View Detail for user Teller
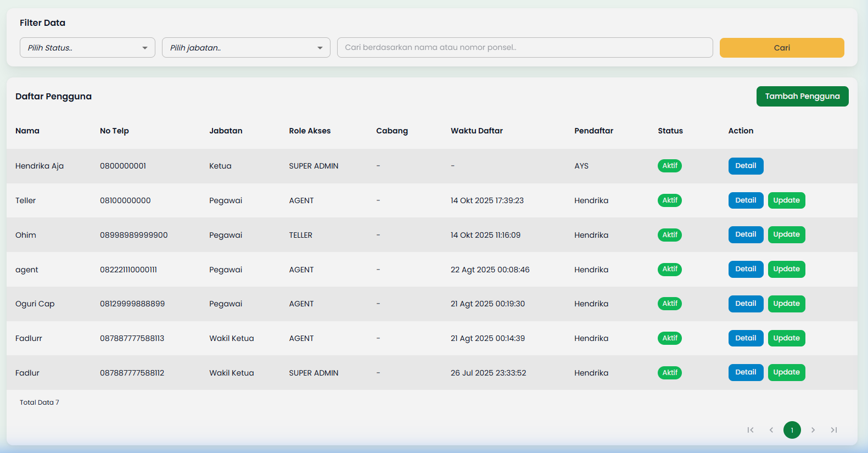This screenshot has height=453, width=868. pyautogui.click(x=746, y=200)
